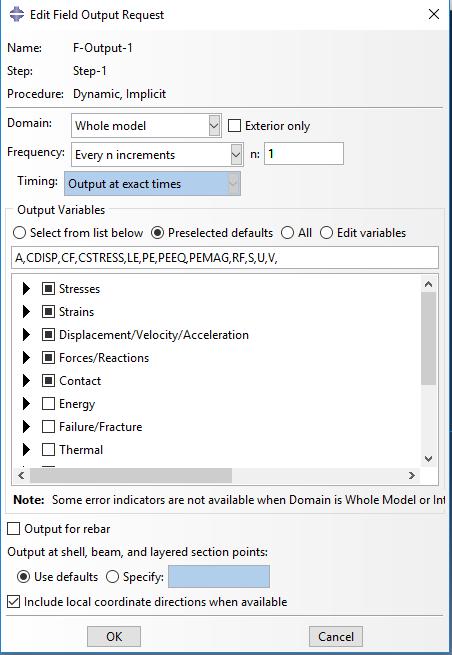This screenshot has height=655, width=452.
Task: Expand the Strains variable group
Action: [x=26, y=312]
